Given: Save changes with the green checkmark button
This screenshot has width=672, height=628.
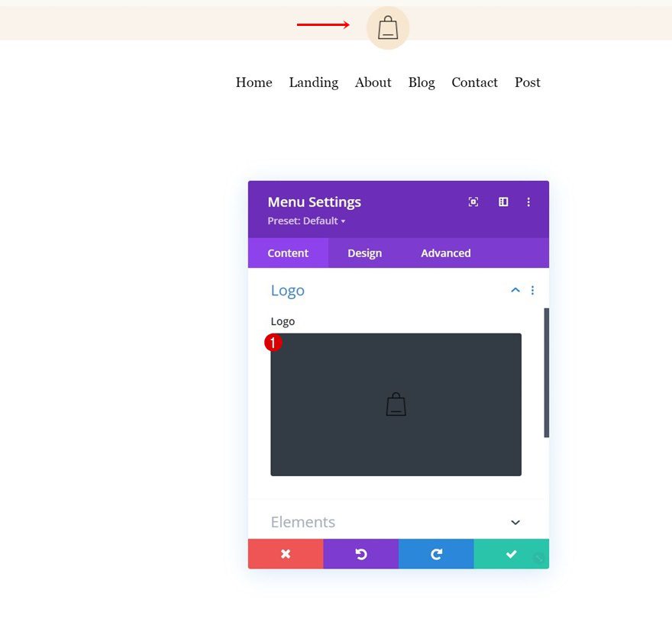Looking at the screenshot, I should click(511, 553).
